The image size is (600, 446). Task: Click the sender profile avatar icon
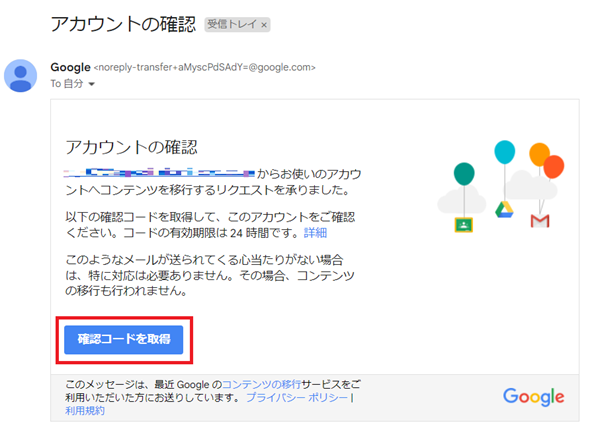point(20,75)
